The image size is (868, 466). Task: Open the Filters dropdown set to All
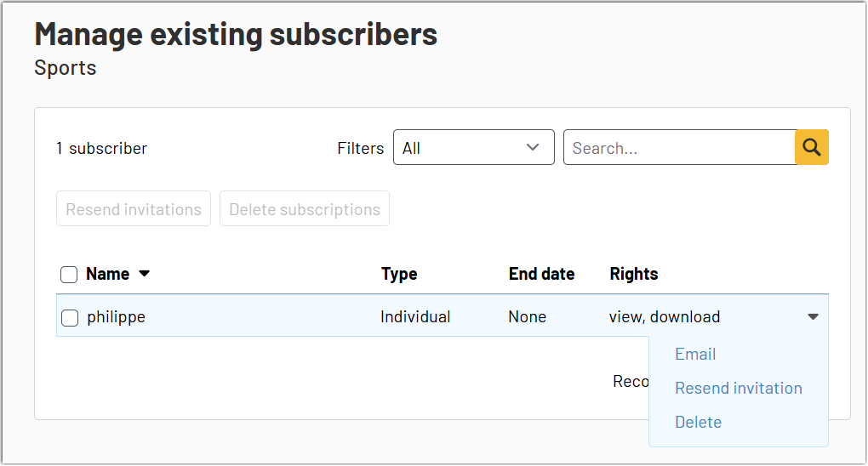point(473,147)
